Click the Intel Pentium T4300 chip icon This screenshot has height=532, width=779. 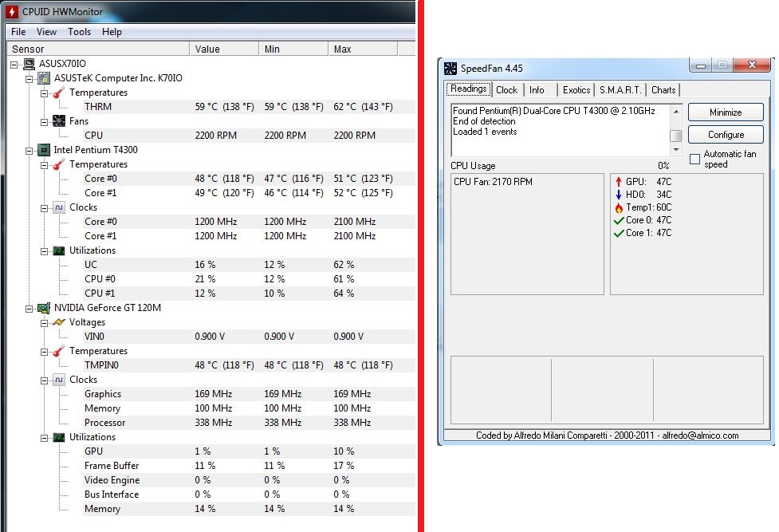coord(44,150)
